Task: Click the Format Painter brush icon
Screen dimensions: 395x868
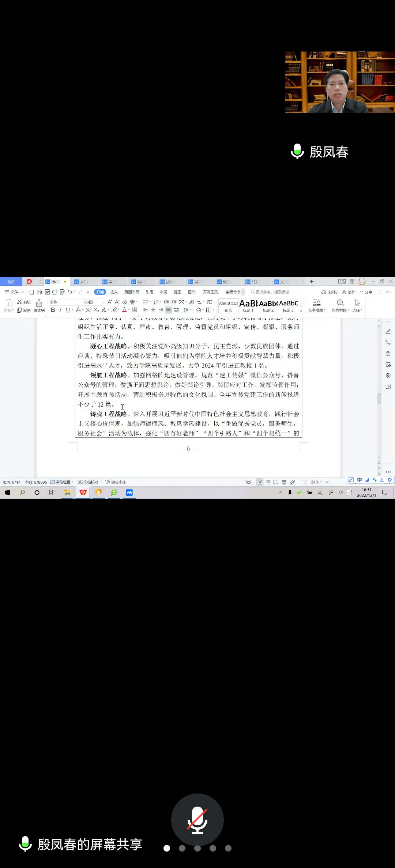Action: pyautogui.click(x=39, y=303)
